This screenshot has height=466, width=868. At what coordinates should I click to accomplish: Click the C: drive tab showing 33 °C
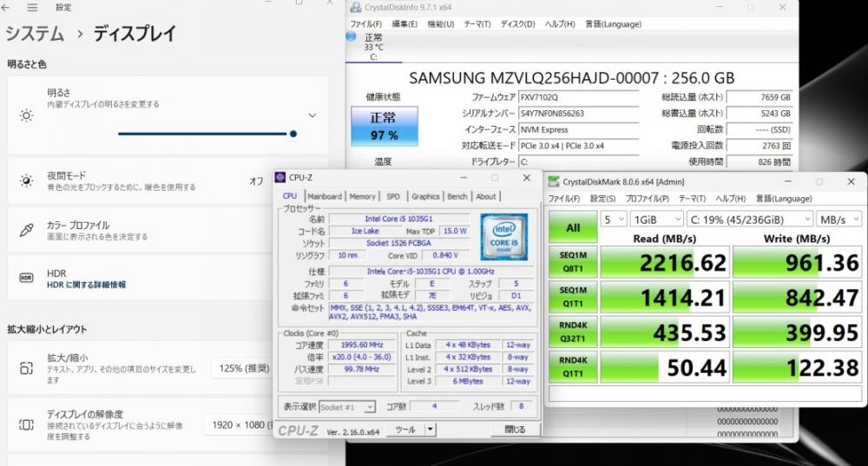373,47
